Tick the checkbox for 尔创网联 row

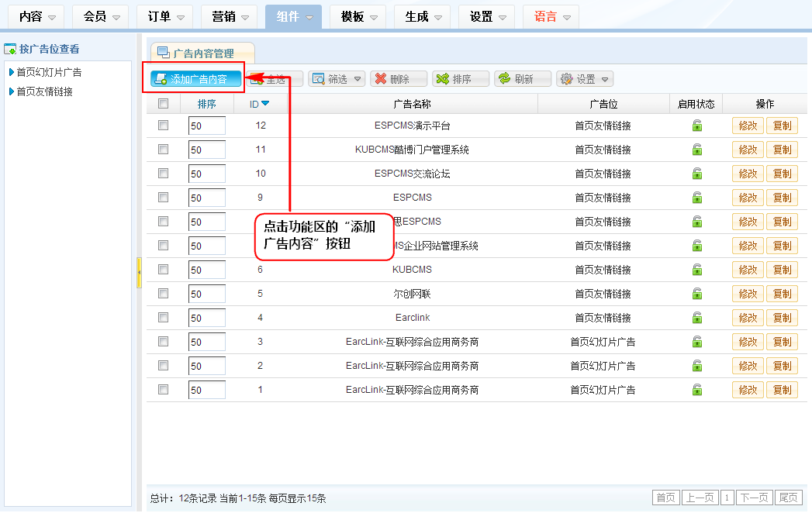click(x=163, y=294)
